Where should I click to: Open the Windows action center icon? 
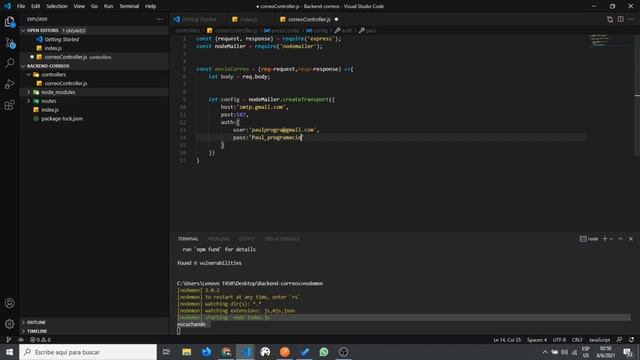pos(628,352)
